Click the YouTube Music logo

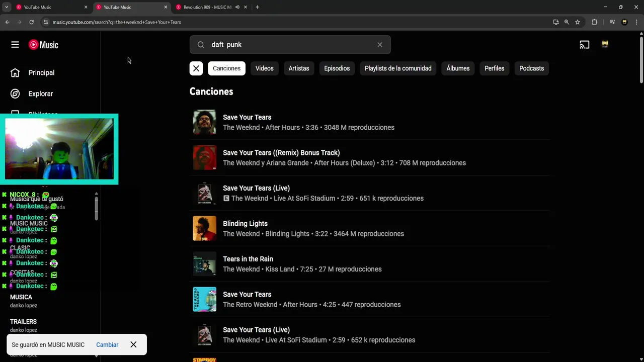(43, 45)
